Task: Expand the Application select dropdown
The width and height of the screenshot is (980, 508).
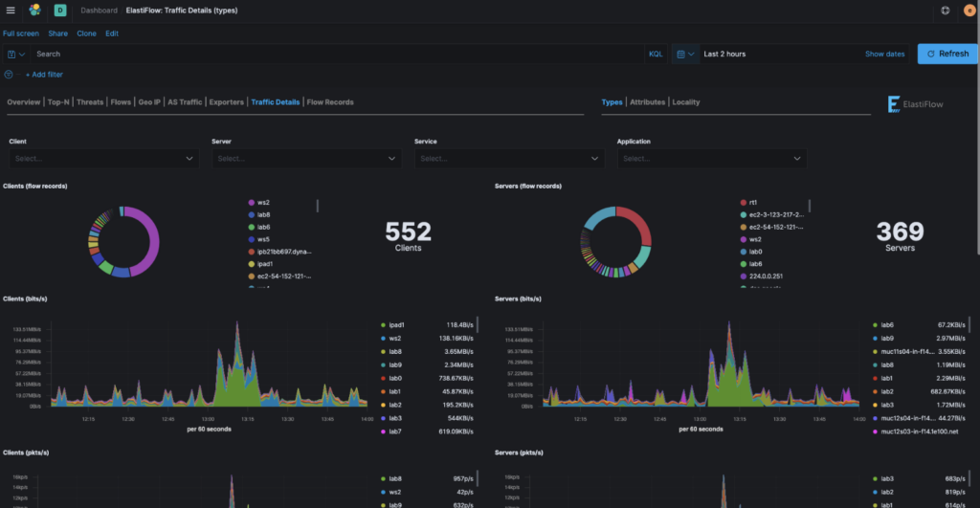Action: pyautogui.click(x=711, y=159)
